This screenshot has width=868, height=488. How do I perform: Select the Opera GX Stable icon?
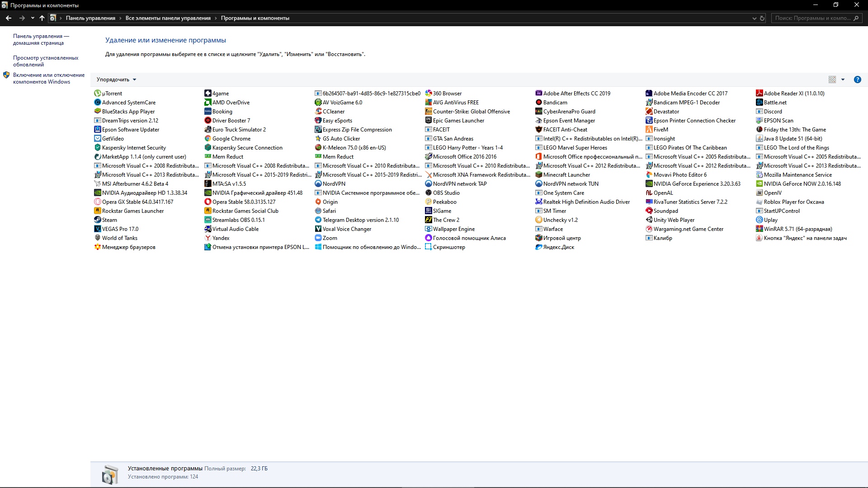click(97, 202)
